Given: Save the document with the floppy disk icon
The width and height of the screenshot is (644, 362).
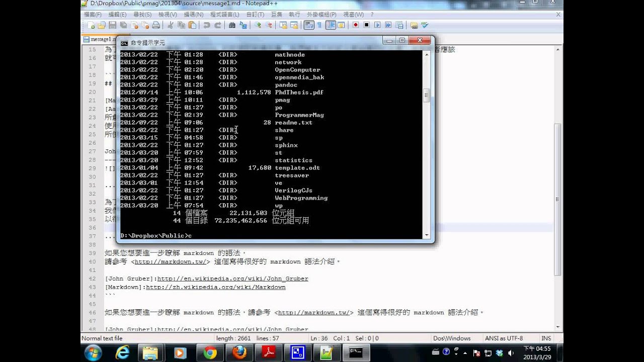Looking at the screenshot, I should coord(112,25).
